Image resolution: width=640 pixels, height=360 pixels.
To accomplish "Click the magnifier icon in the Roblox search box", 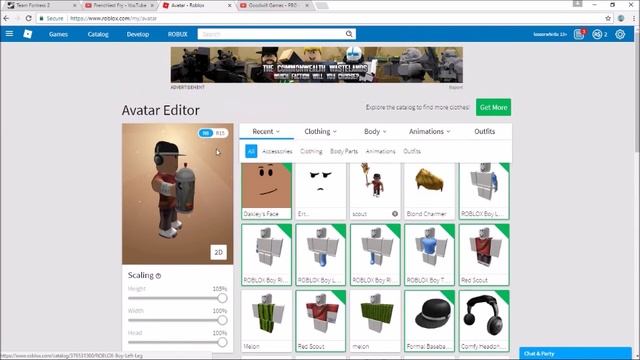I will tap(349, 34).
